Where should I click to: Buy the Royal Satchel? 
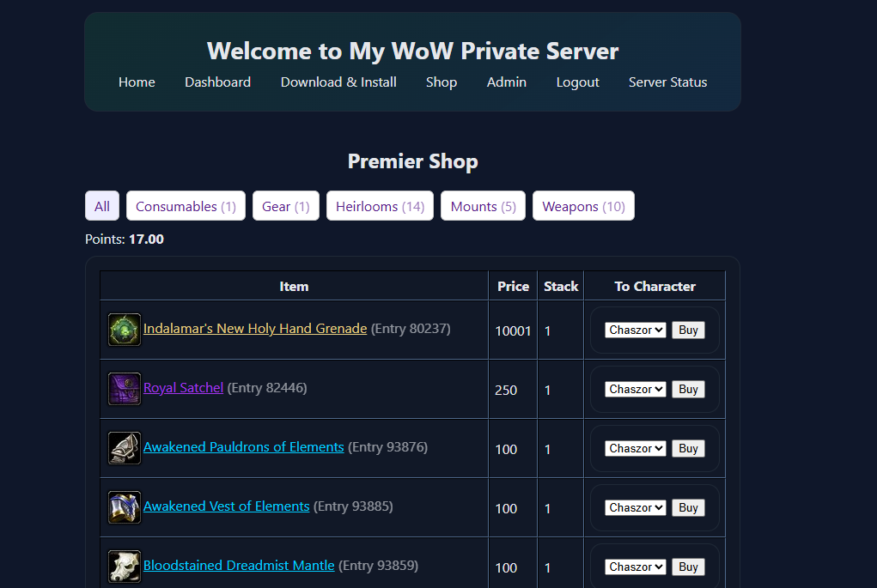[688, 389]
